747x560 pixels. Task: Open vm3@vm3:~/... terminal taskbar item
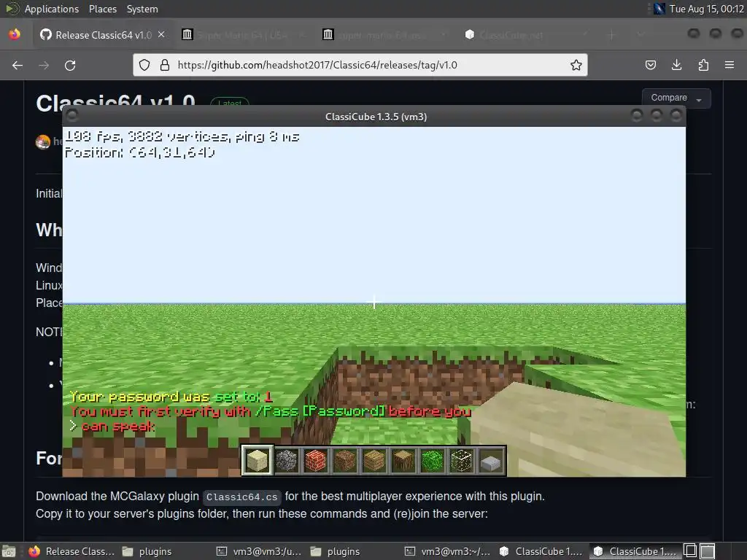pos(447,551)
